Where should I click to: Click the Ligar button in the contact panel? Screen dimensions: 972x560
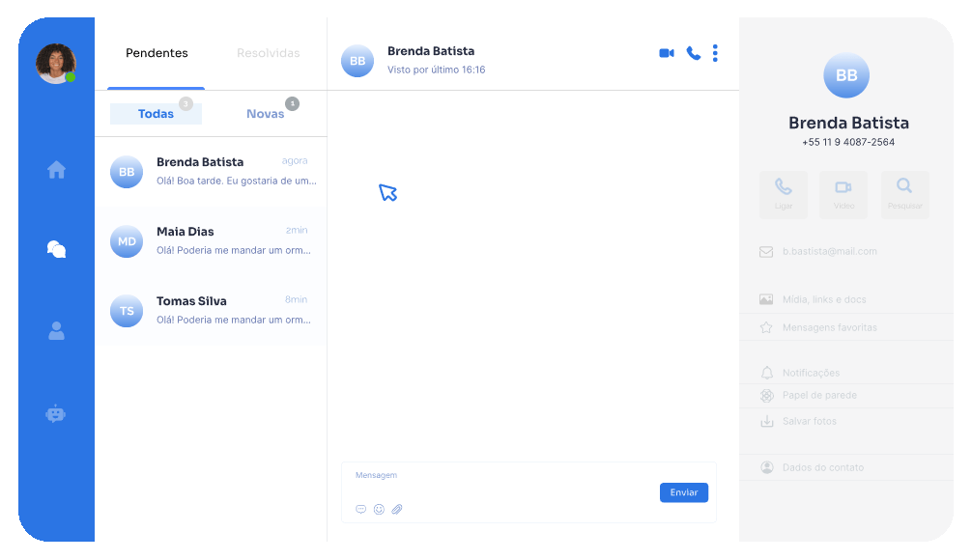[x=784, y=194]
